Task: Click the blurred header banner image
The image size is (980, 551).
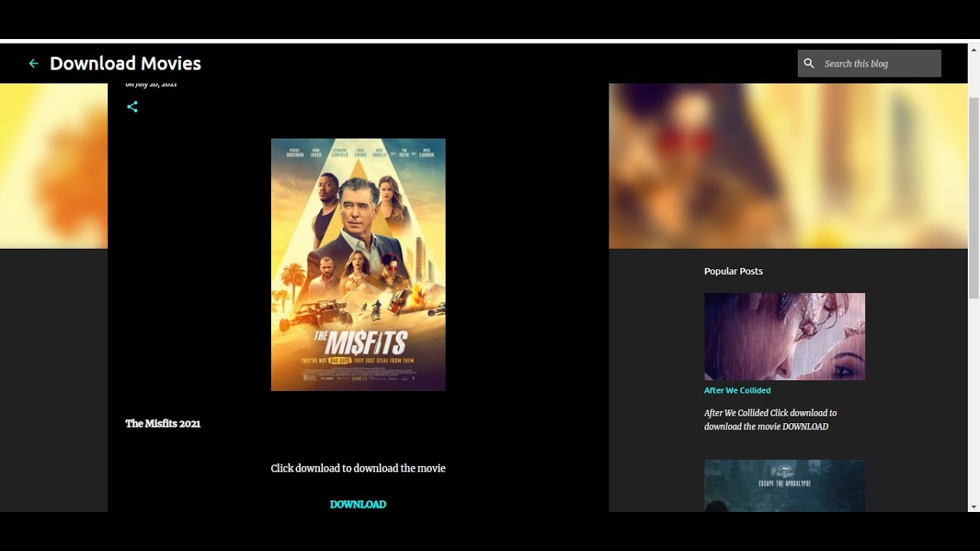Action: coord(788,165)
